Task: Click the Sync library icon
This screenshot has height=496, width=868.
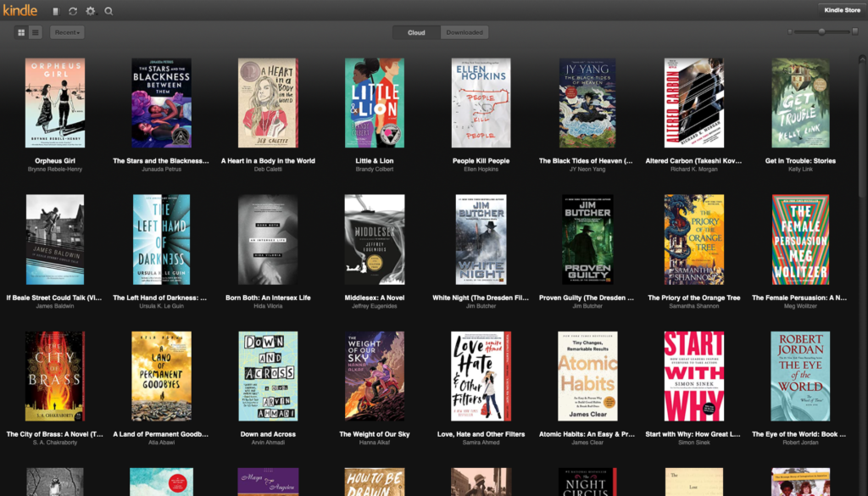Action: click(x=73, y=11)
